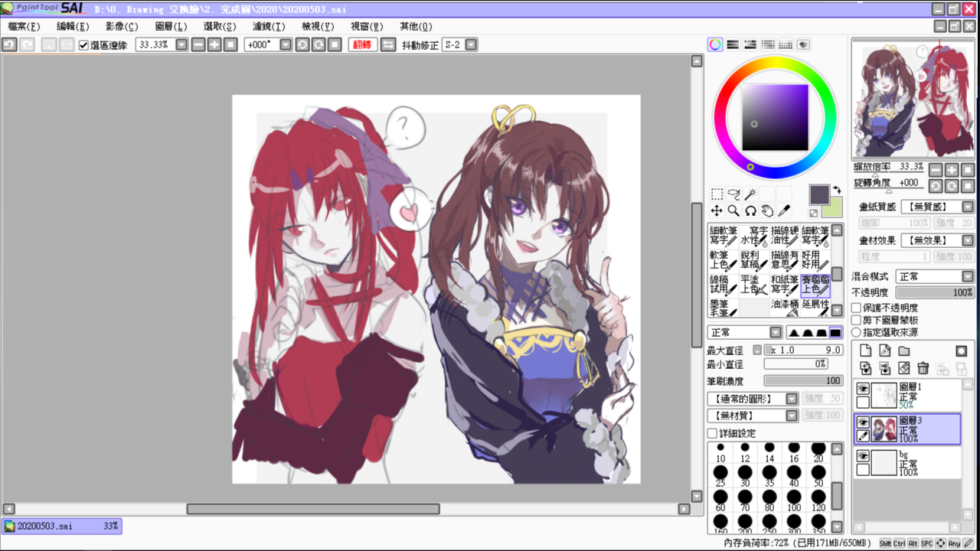Select the eyedropper tool
Image resolution: width=980 pixels, height=551 pixels.
[x=783, y=210]
